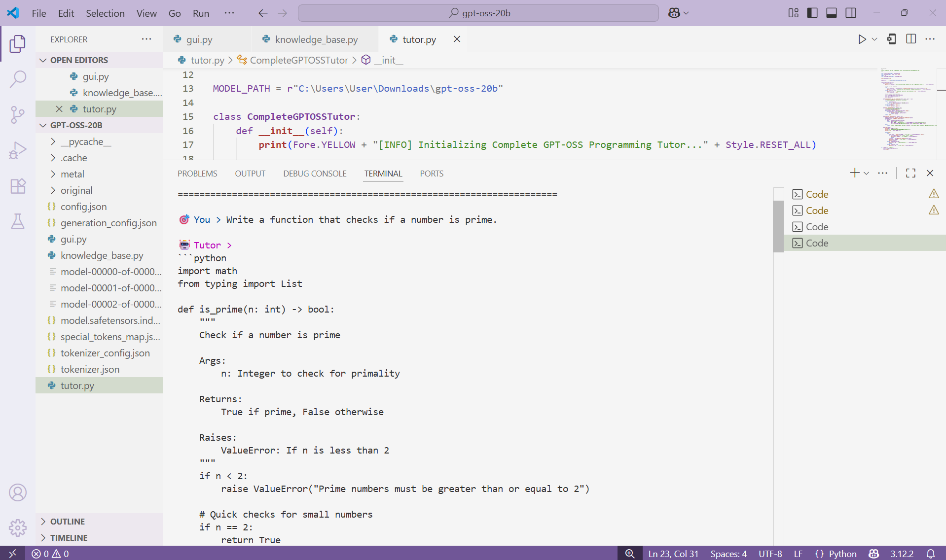The height and width of the screenshot is (560, 946).
Task: Change encoding via UTF-8 status item
Action: click(x=770, y=554)
